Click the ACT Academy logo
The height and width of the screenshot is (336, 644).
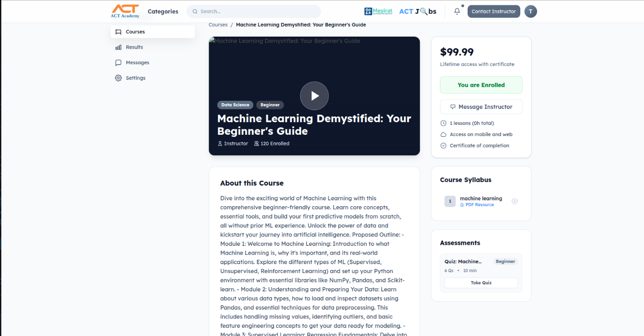point(125,11)
